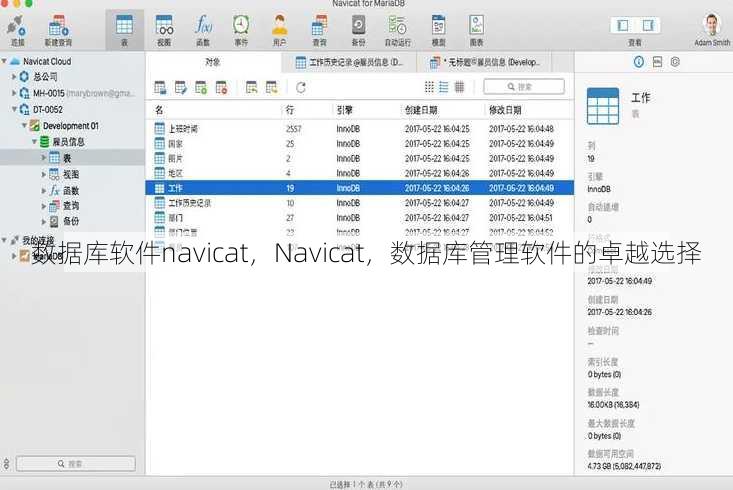Screen dimensions: 733x490
Task: Select Development 01 in sidebar tree
Action: tap(71, 126)
